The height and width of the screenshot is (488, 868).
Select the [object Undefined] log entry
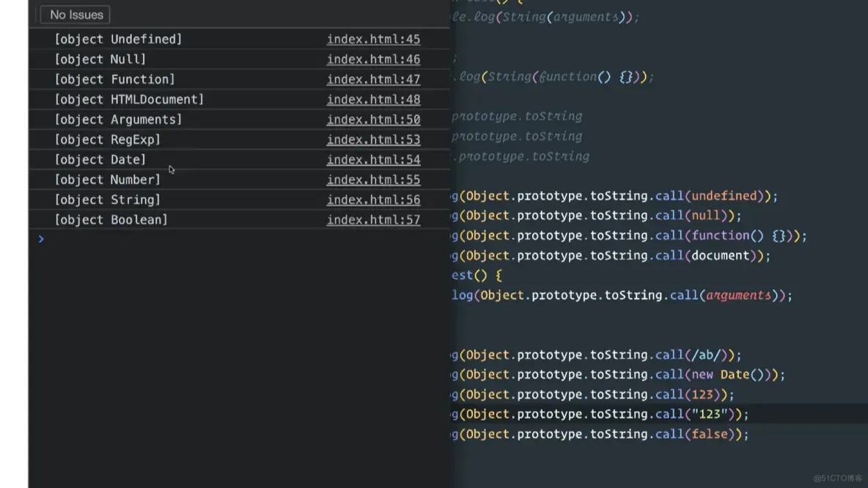(118, 40)
